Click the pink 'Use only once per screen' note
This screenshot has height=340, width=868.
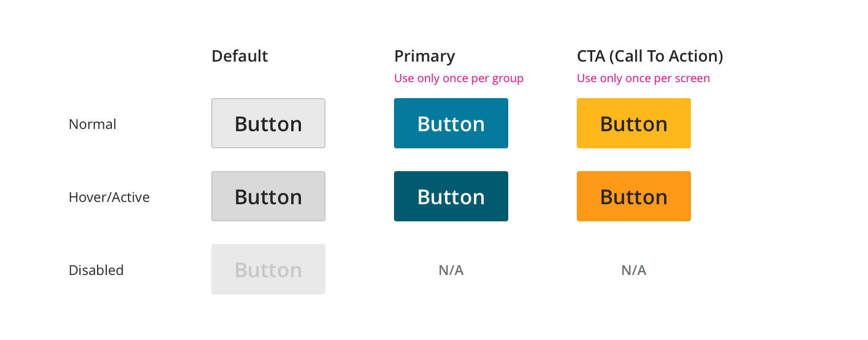point(643,78)
